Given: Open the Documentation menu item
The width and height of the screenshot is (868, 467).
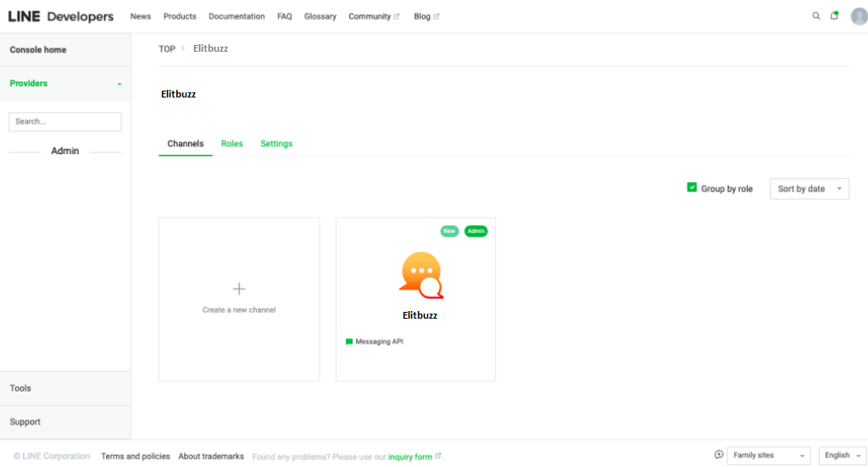Looking at the screenshot, I should point(236,16).
